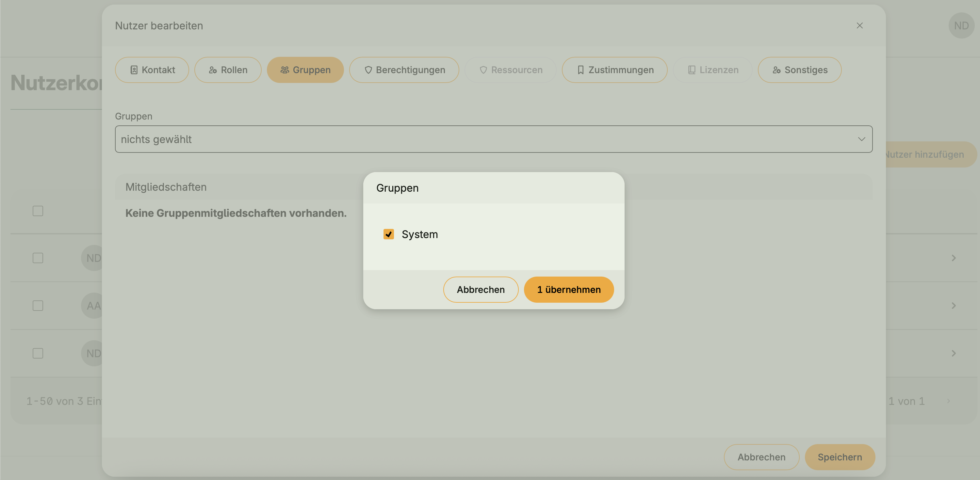The height and width of the screenshot is (480, 980).
Task: Click Abbrechen in the Gruppen popup
Action: coord(481,289)
